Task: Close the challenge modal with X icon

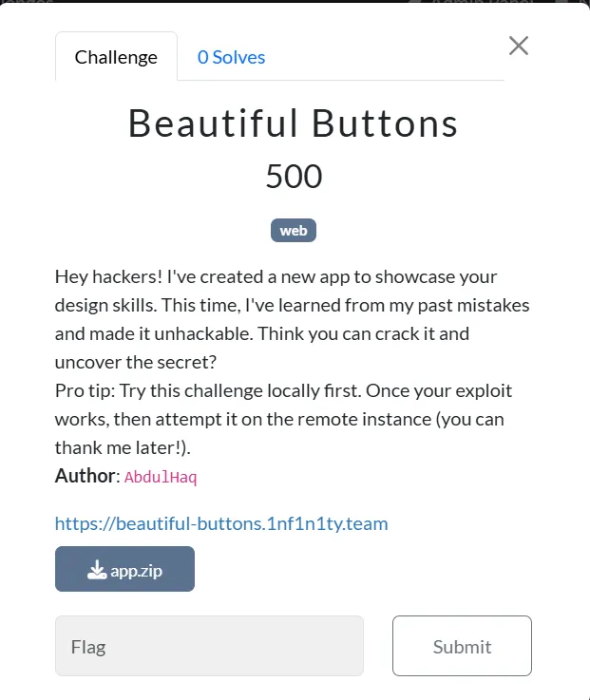Action: pyautogui.click(x=519, y=46)
